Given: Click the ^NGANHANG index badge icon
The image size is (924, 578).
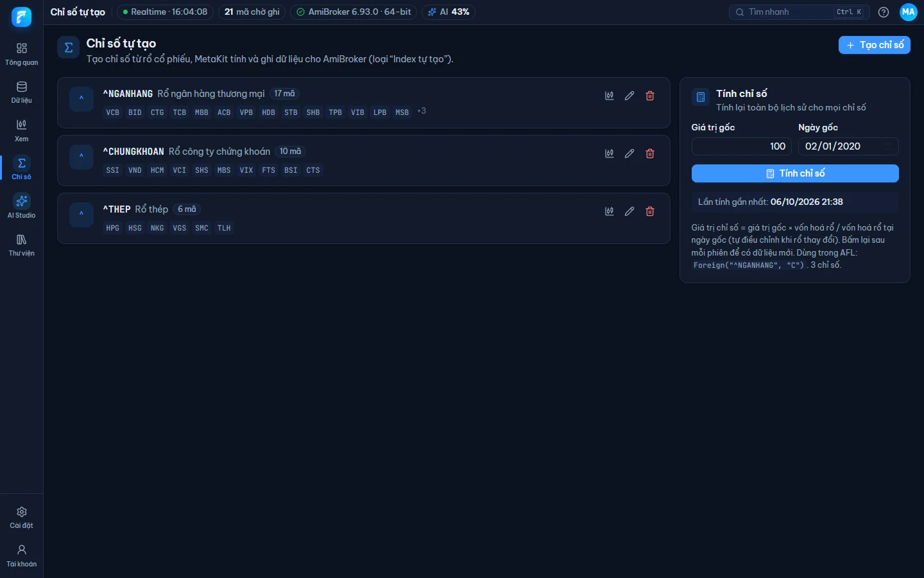Looking at the screenshot, I should [x=81, y=99].
